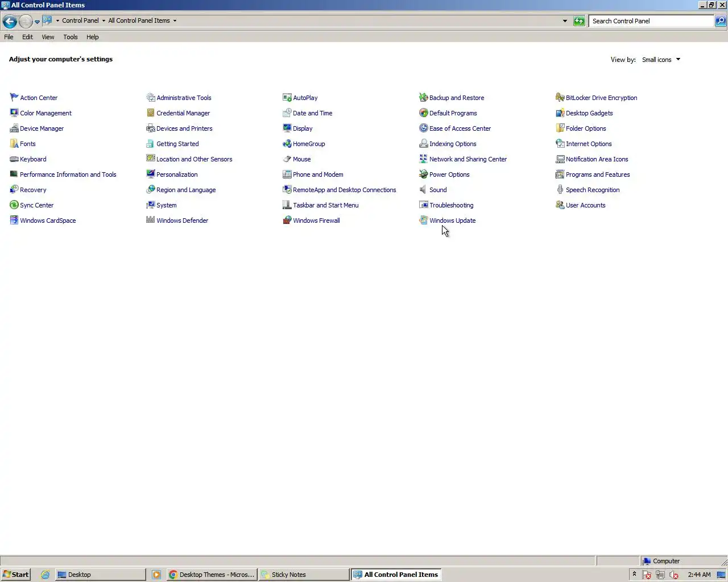Image resolution: width=728 pixels, height=582 pixels.
Task: Switch to Desktop Themes Chrome taskbar window
Action: point(212,575)
